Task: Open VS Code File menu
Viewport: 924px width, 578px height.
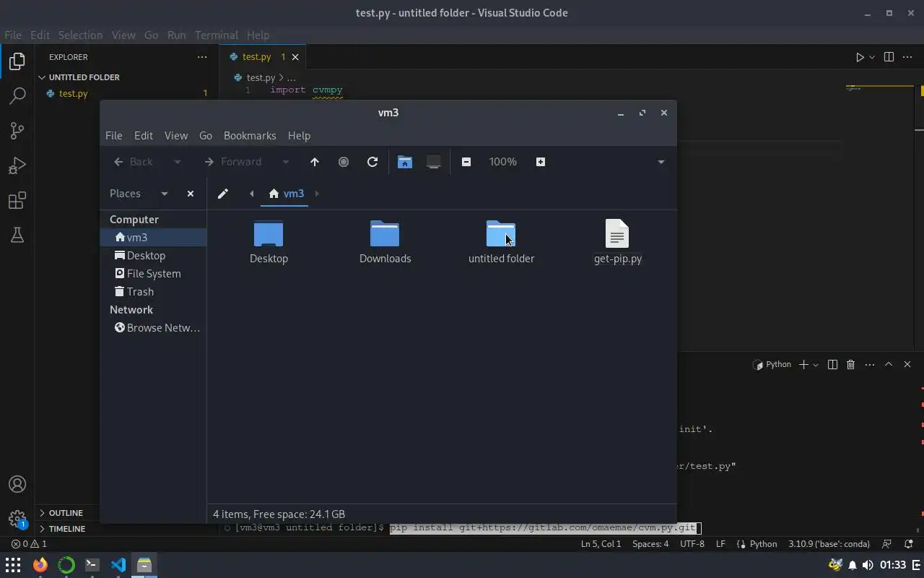Action: click(13, 35)
